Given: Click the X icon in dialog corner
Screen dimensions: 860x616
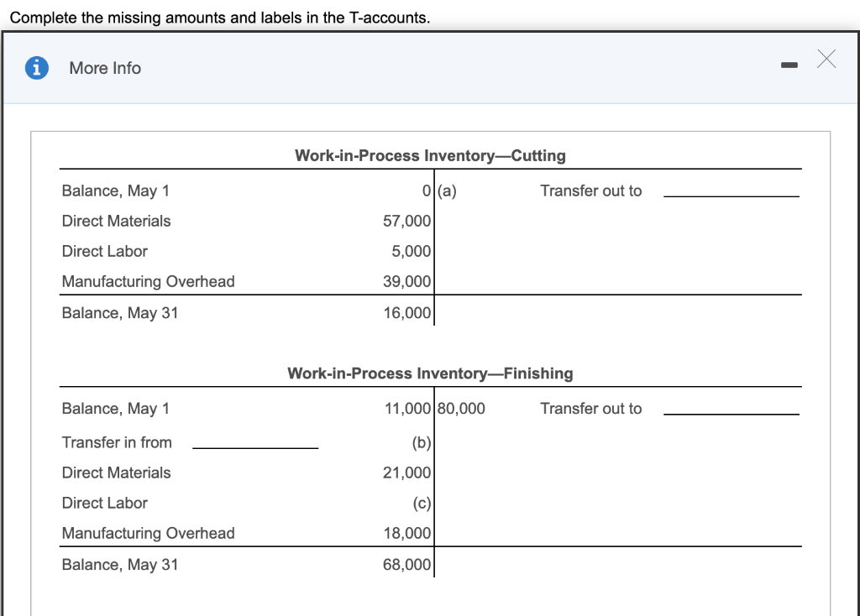Looking at the screenshot, I should [x=826, y=59].
